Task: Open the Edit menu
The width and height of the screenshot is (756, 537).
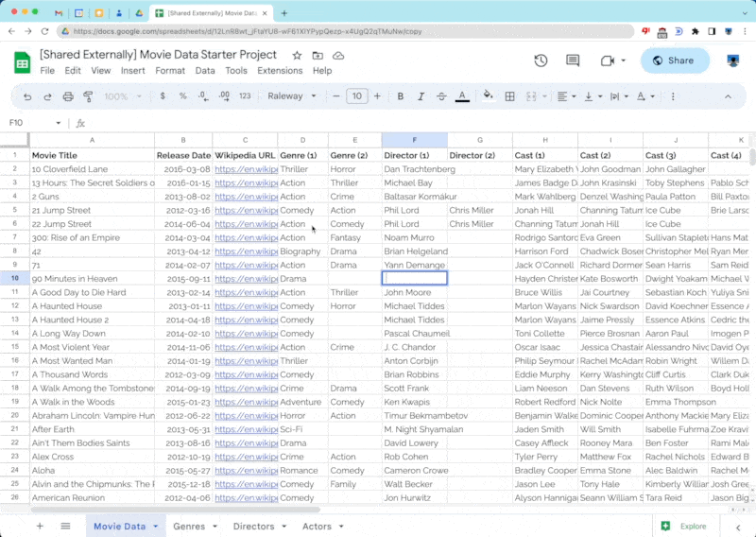Action: point(73,71)
